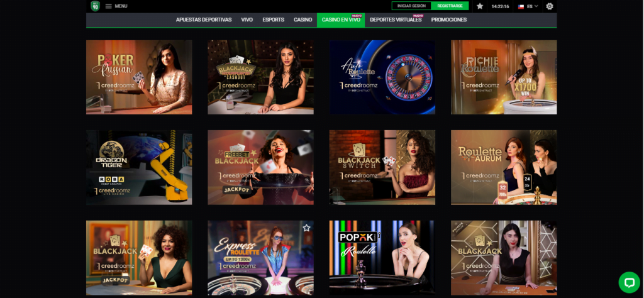Open Dragon Tiger Roba game tile
Viewport: 644px width, 298px height.
[139, 167]
